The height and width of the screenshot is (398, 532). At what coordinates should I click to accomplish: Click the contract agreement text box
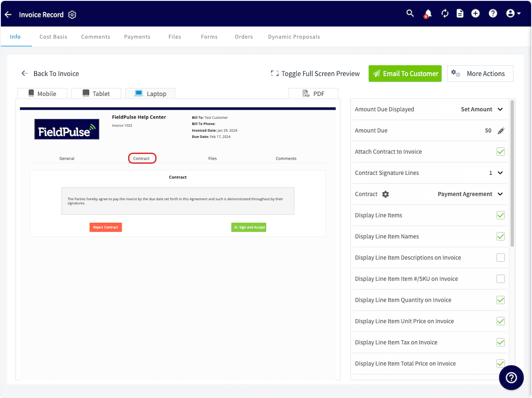coord(178,201)
